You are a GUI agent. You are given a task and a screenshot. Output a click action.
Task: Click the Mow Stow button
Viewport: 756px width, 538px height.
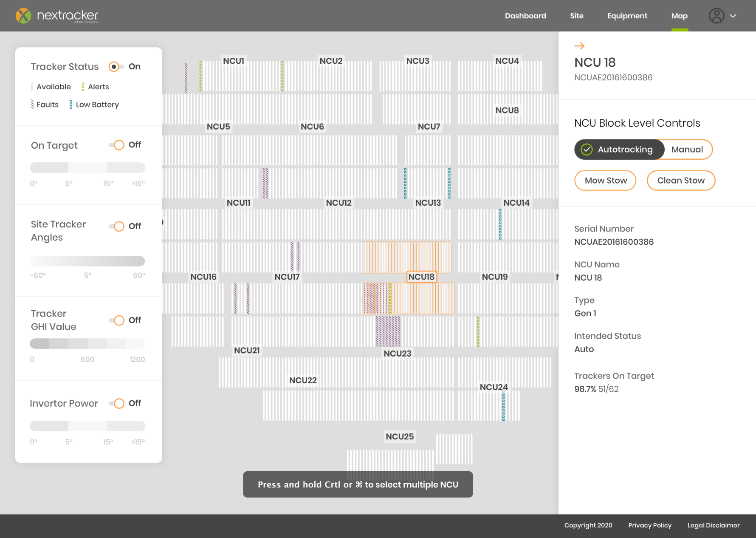point(605,181)
